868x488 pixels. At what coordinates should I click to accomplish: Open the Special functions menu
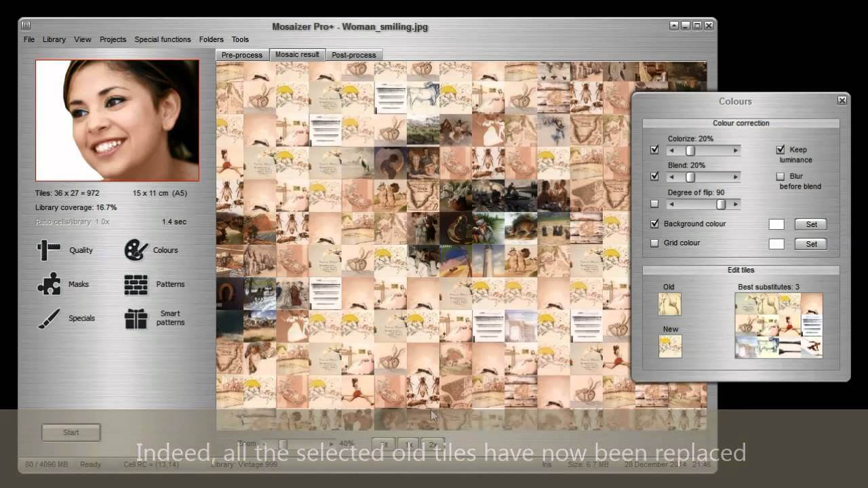pyautogui.click(x=163, y=39)
